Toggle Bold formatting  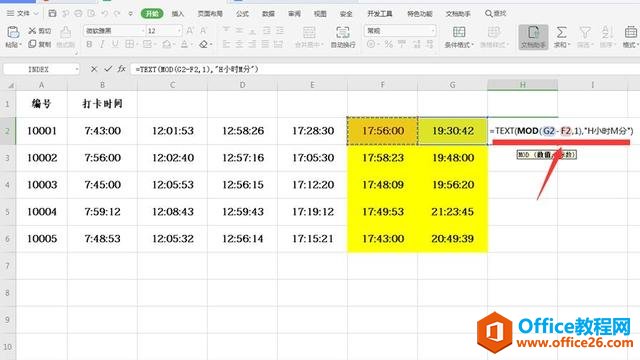(x=89, y=44)
